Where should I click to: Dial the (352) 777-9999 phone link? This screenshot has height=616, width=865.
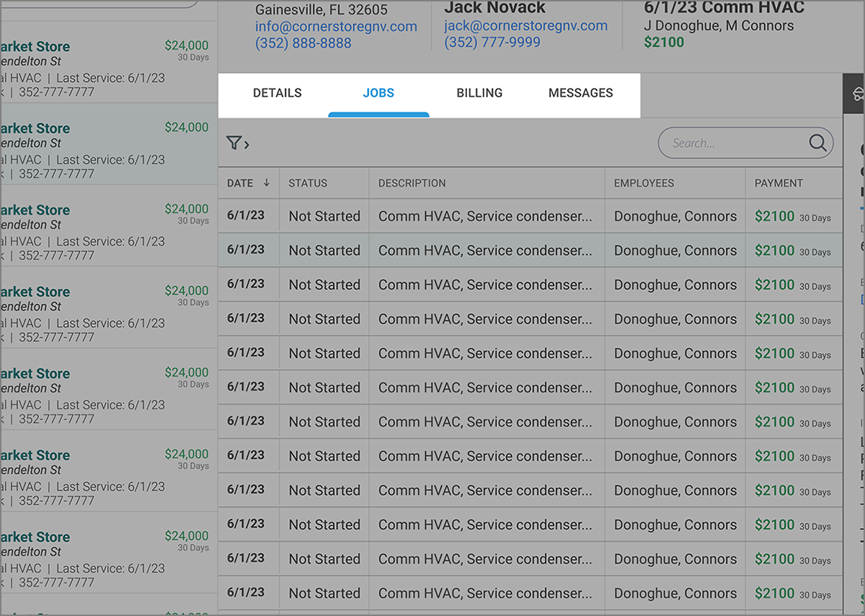pyautogui.click(x=492, y=43)
